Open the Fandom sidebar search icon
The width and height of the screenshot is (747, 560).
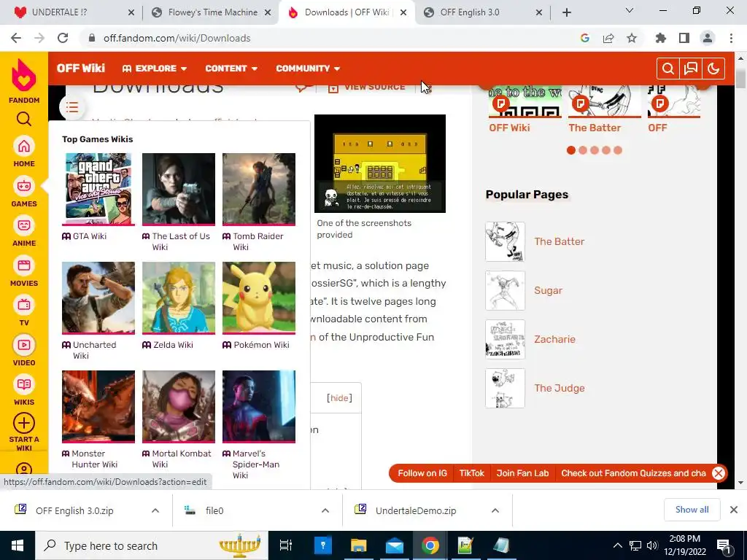pos(24,119)
